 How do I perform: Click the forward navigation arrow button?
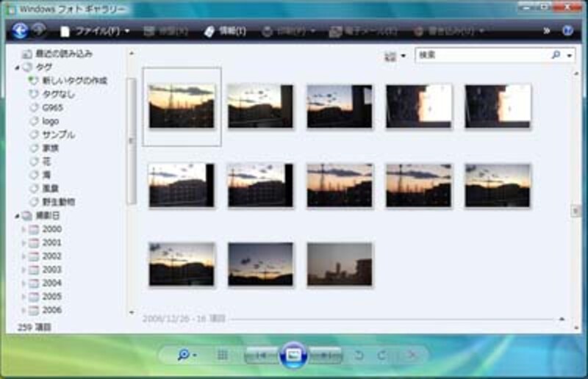[39, 30]
